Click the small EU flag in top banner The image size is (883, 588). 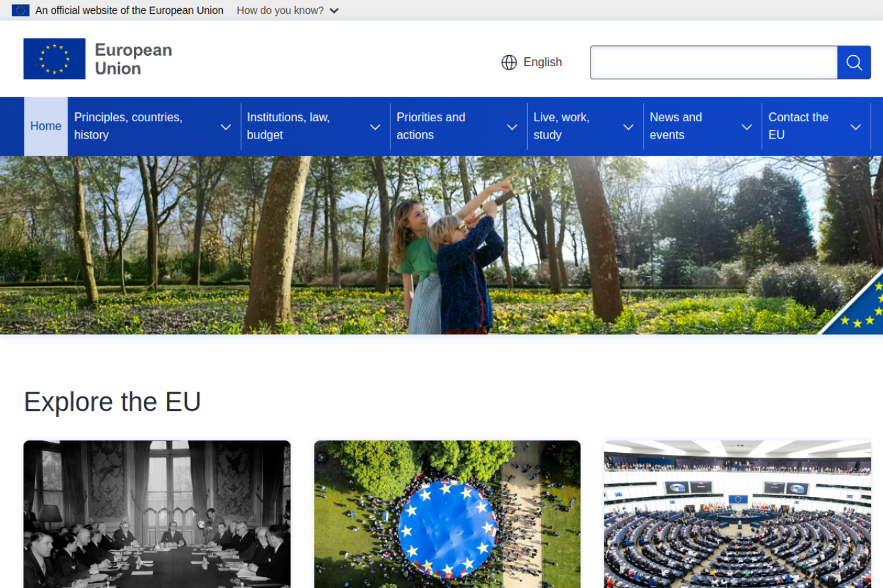coord(21,10)
